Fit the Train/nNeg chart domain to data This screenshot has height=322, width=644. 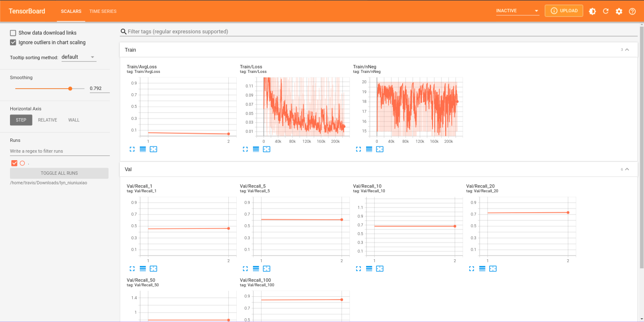[x=379, y=149]
